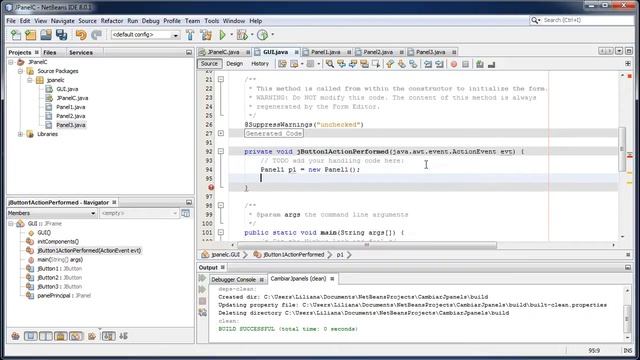Click the Output window vertical scrollbar
The height and width of the screenshot is (360, 640).
click(x=628, y=313)
